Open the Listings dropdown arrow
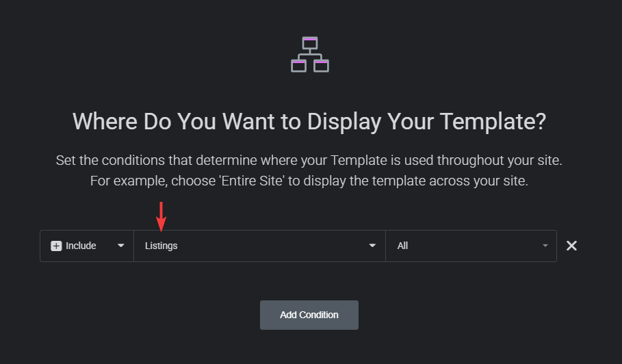Screen dimensions: 622x364 [372, 246]
